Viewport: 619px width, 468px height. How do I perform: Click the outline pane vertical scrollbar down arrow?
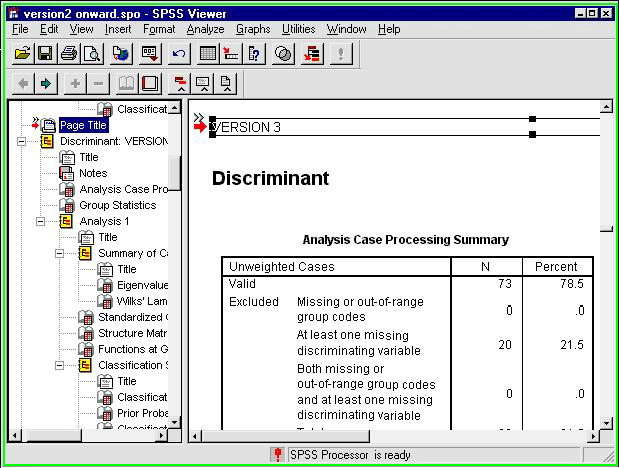click(x=174, y=423)
